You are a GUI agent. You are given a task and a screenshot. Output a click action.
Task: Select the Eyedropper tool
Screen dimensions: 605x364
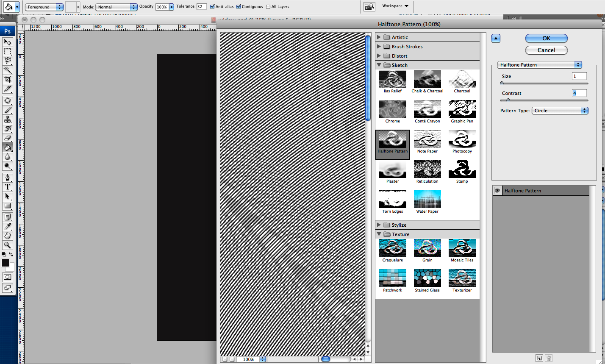coord(8,226)
